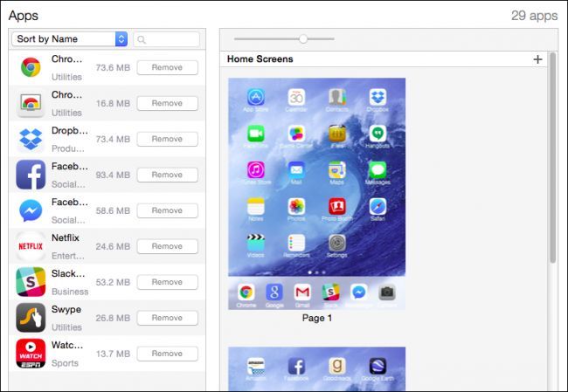Click Goodreads icon on second home screen page
568x392 pixels.
337,366
